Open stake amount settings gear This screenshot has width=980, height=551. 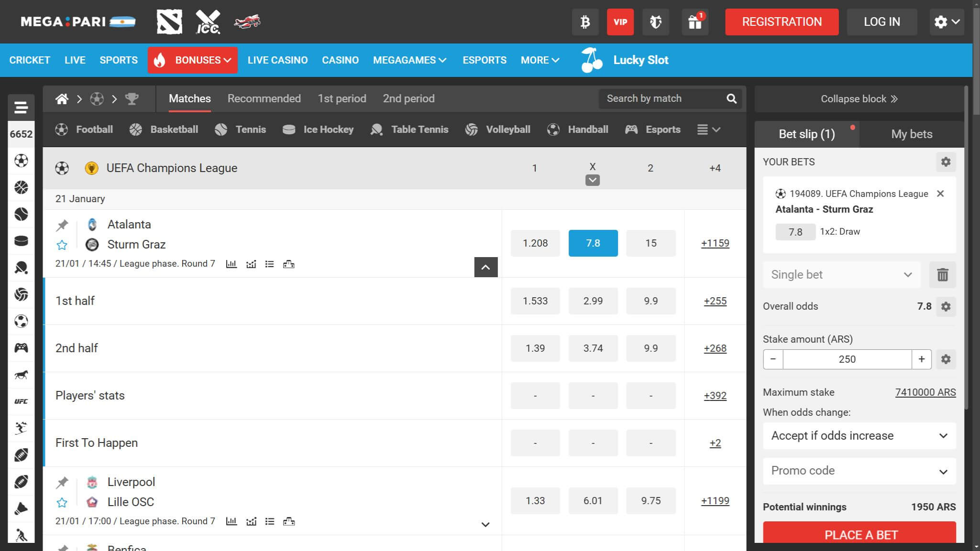click(946, 359)
